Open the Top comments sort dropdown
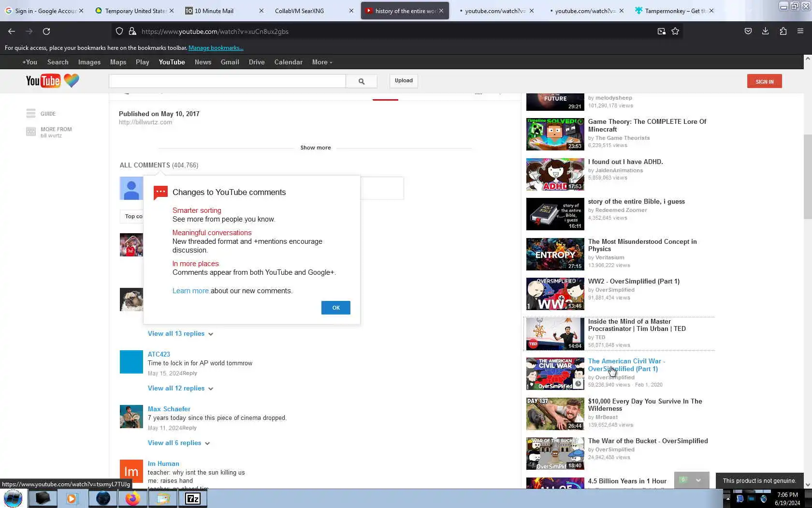This screenshot has height=508, width=812. pos(131,216)
